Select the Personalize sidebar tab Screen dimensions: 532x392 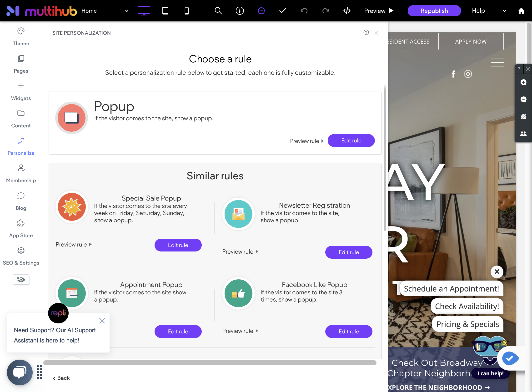[x=21, y=146]
